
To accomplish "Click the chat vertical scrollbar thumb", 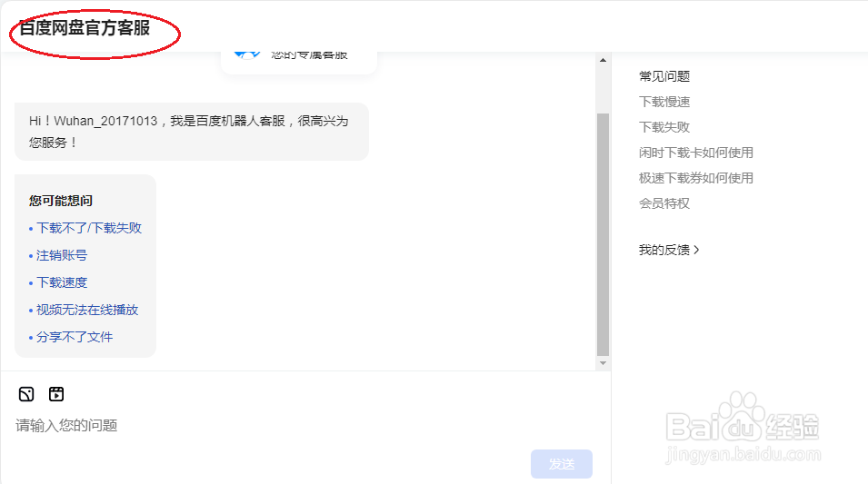I will [603, 234].
